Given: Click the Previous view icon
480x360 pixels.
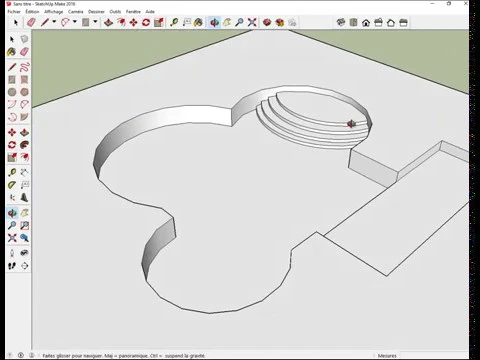Looking at the screenshot, I should point(24,238).
